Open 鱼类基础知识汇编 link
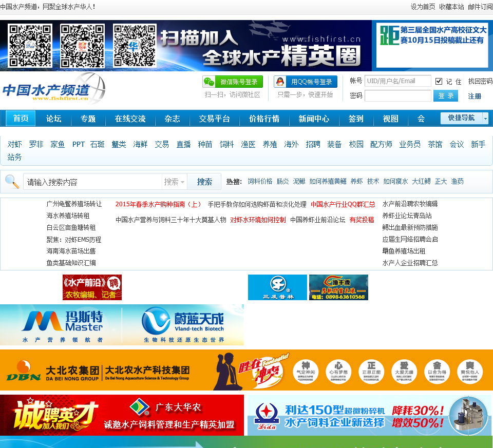The width and height of the screenshot is (493, 448). tap(71, 263)
